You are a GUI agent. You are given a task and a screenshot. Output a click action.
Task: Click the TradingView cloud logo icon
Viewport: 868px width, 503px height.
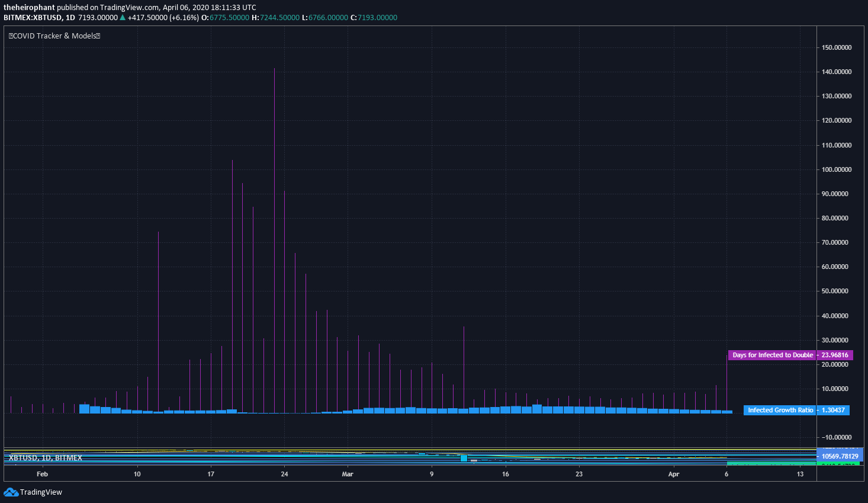click(11, 492)
